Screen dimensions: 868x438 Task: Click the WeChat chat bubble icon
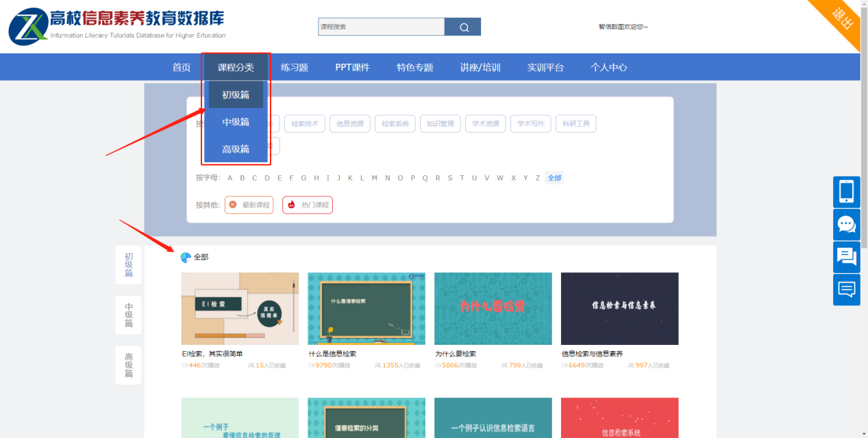tap(846, 224)
